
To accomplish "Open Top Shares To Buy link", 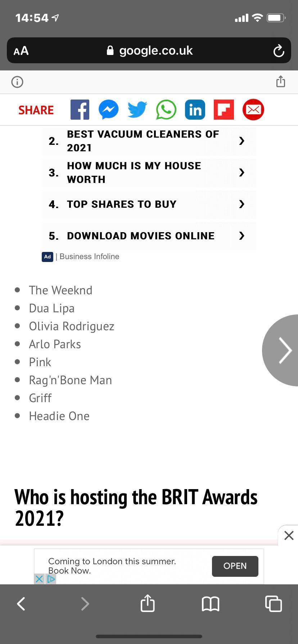I will pyautogui.click(x=149, y=204).
